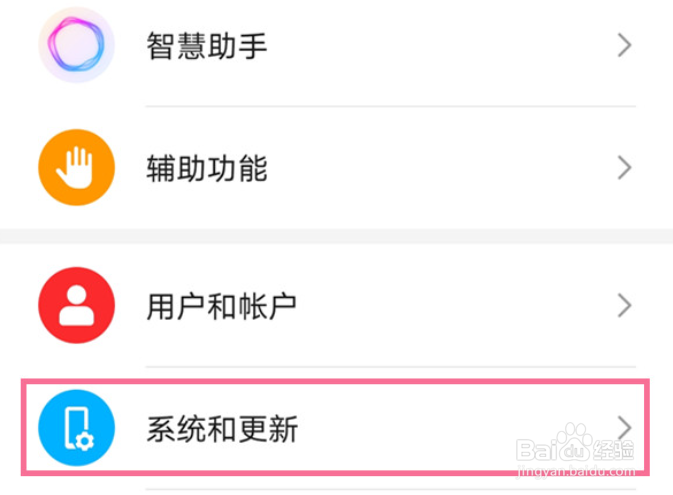This screenshot has width=673, height=495.
Task: Expand 用户和帐户 via its right chevron
Action: click(624, 305)
